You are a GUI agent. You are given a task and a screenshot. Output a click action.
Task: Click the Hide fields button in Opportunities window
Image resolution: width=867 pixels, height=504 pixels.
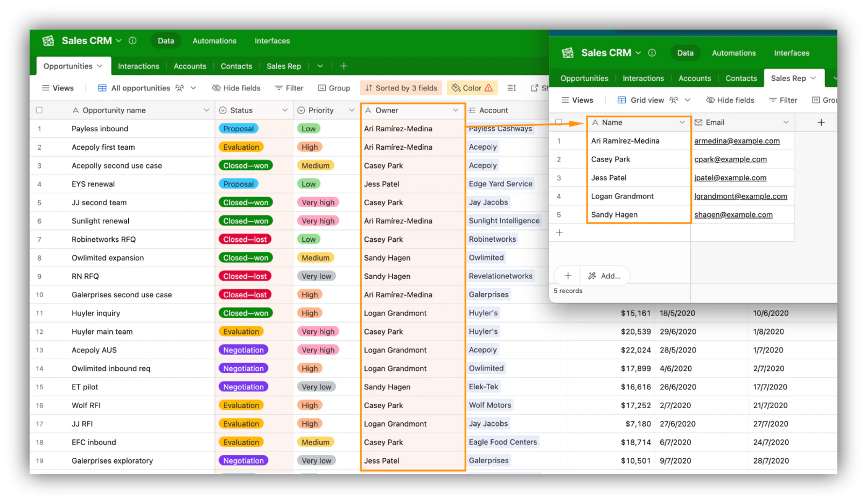point(236,88)
